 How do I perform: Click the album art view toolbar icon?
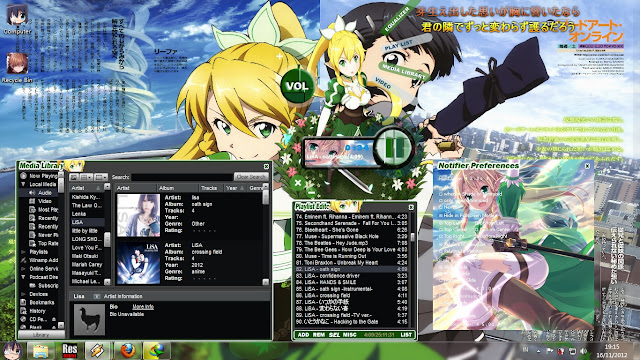(x=74, y=177)
